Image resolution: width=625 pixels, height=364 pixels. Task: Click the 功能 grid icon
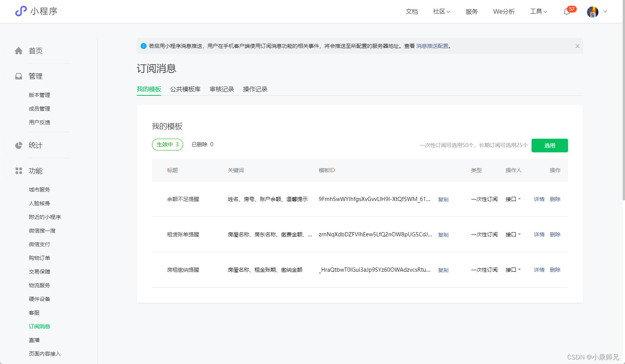18,171
